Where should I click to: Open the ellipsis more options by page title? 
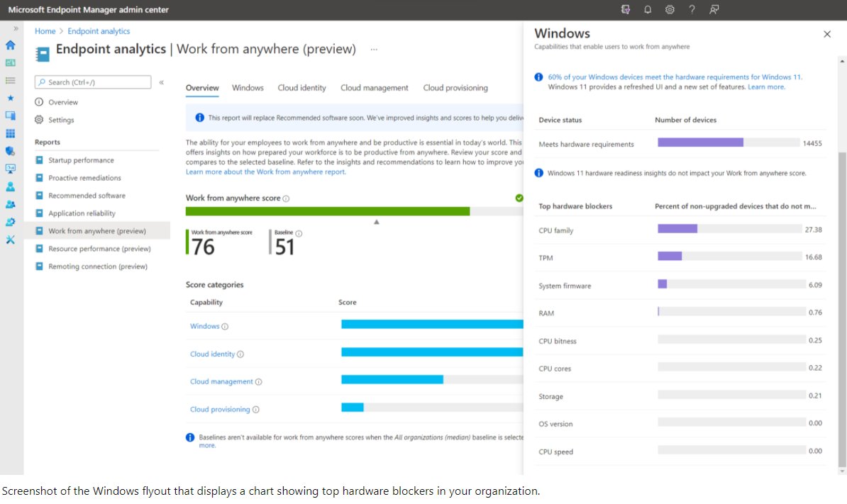pyautogui.click(x=374, y=50)
